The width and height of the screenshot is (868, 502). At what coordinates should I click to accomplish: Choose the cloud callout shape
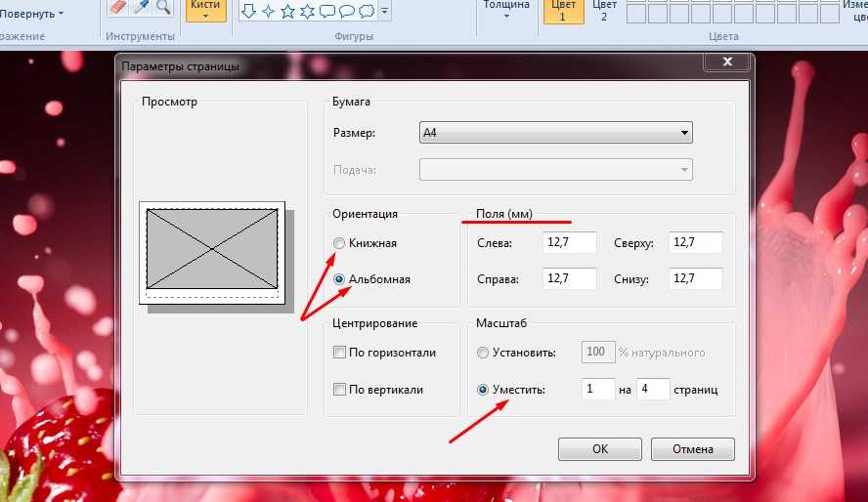click(x=367, y=11)
